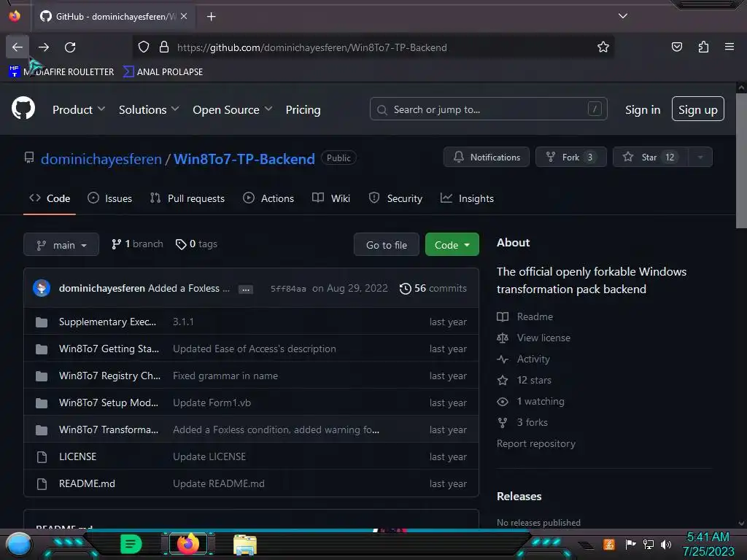Switch to the Issues tab
The width and height of the screenshot is (747, 560).
[x=110, y=198]
